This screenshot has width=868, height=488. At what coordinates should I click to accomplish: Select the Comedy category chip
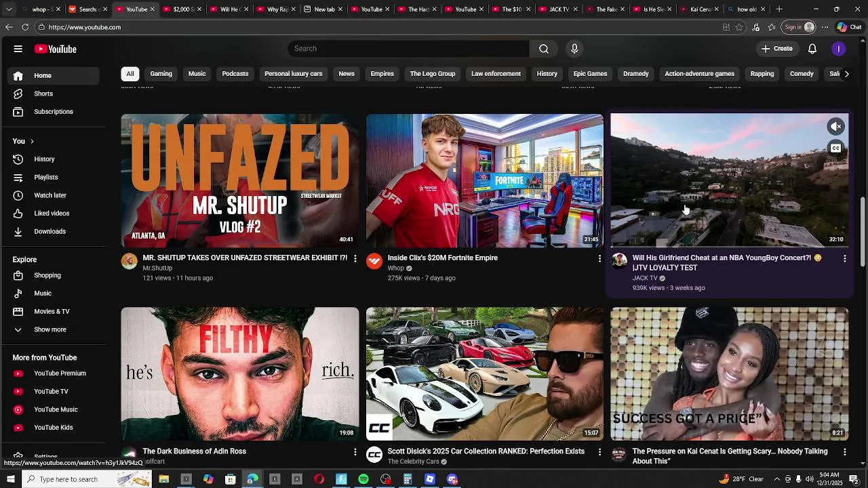[x=802, y=74]
